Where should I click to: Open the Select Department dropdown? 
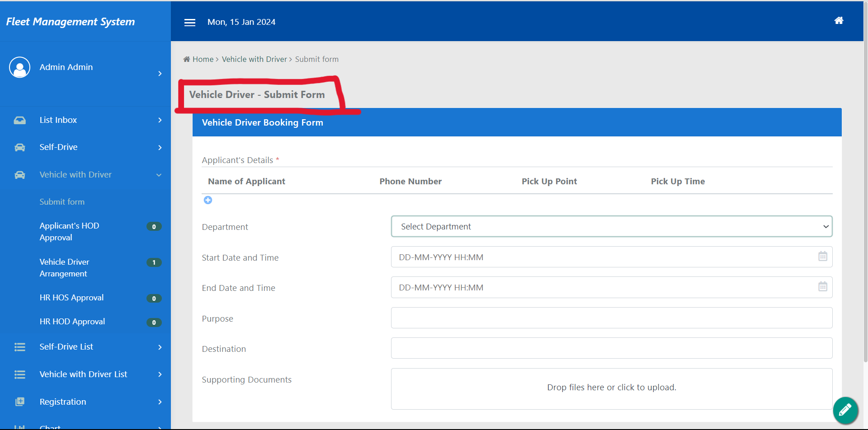612,226
